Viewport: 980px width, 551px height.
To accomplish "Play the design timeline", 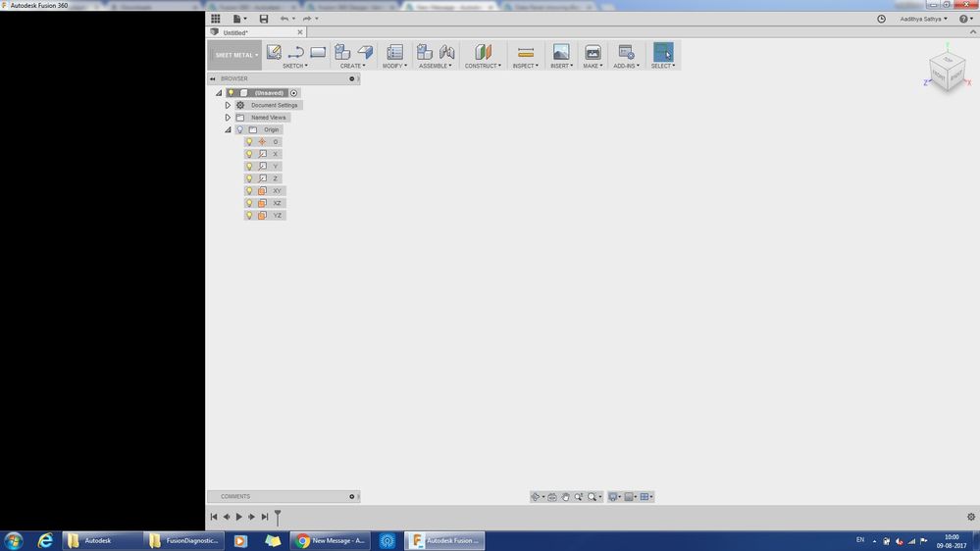I will point(238,517).
